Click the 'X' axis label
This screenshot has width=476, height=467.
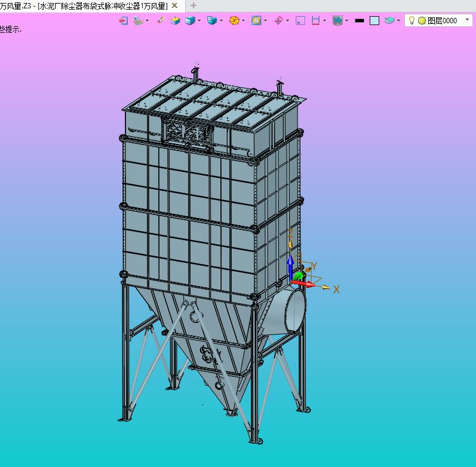336,290
